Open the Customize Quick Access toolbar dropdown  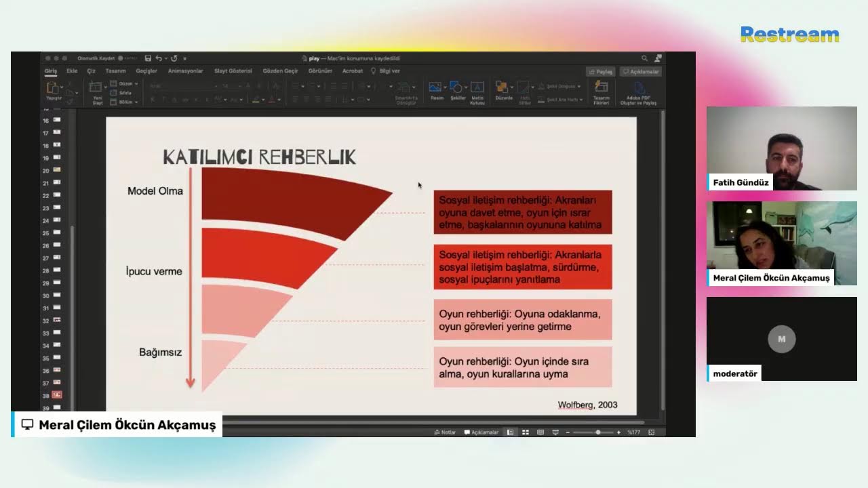pos(184,58)
